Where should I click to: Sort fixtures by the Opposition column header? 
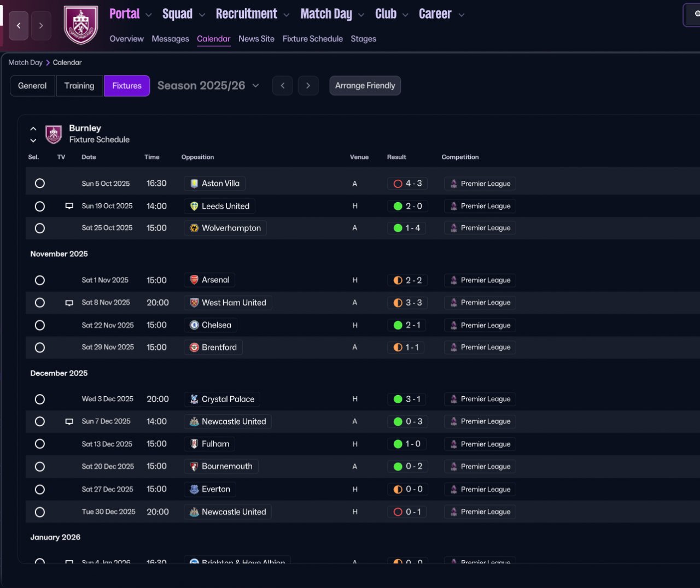click(x=198, y=157)
